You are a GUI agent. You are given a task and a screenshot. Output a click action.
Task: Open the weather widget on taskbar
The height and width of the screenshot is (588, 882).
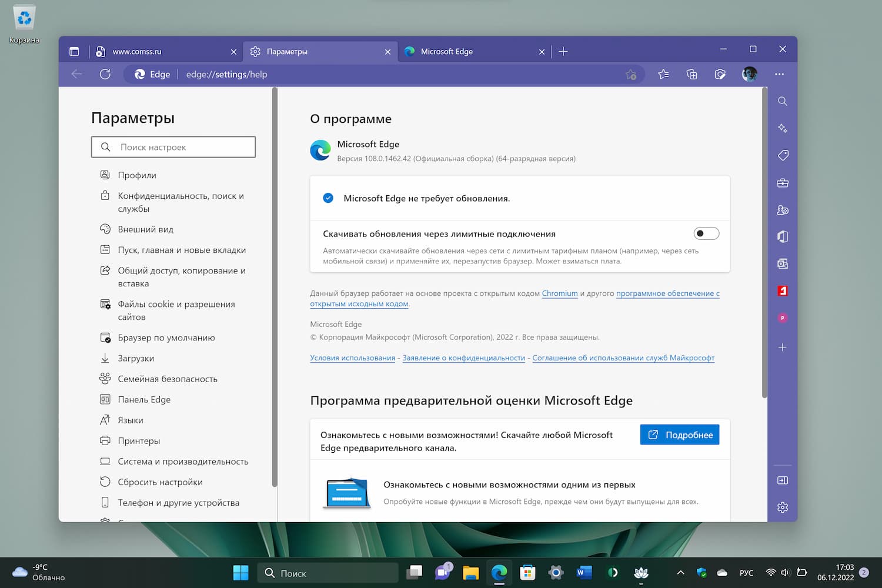tap(39, 572)
